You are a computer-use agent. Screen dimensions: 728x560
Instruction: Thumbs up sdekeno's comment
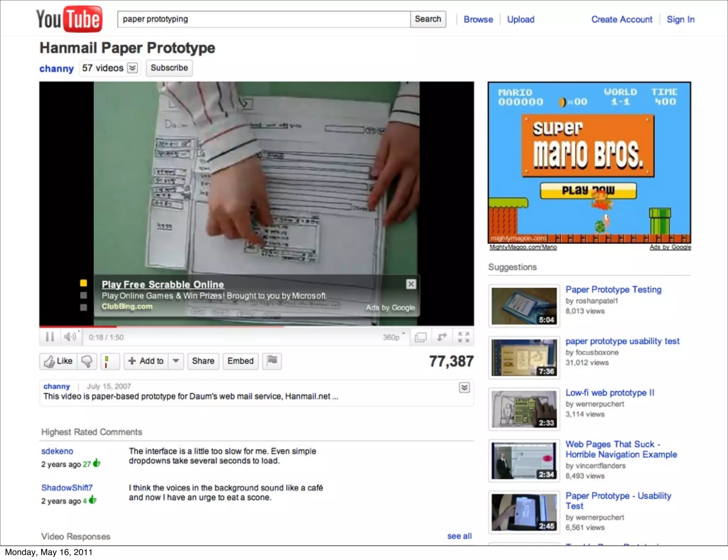click(97, 463)
